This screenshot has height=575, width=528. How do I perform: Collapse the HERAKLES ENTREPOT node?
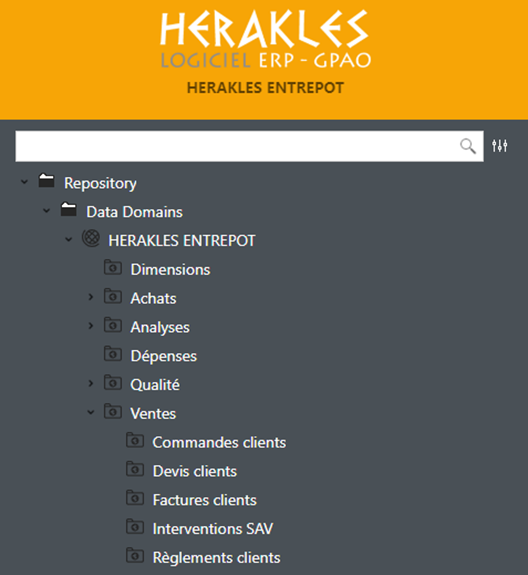(x=69, y=239)
